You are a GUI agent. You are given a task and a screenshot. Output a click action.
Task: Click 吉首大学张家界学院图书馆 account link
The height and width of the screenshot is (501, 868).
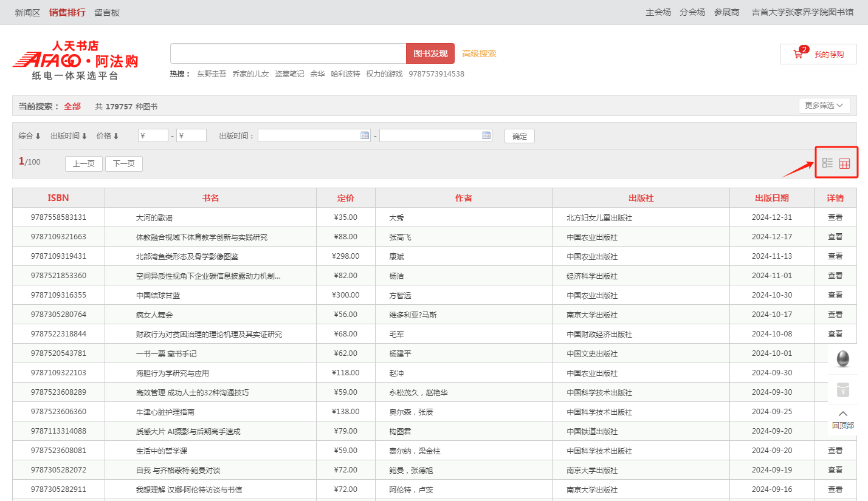tap(802, 12)
